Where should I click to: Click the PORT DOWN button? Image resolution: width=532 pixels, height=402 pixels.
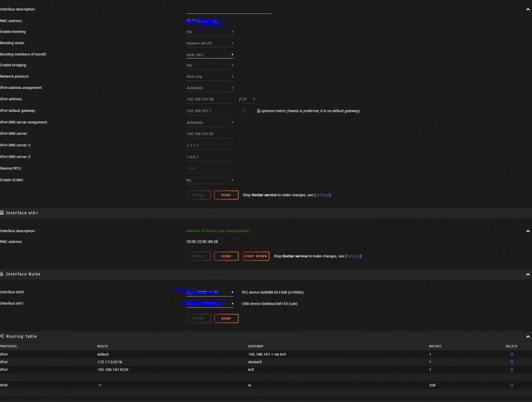pos(256,256)
